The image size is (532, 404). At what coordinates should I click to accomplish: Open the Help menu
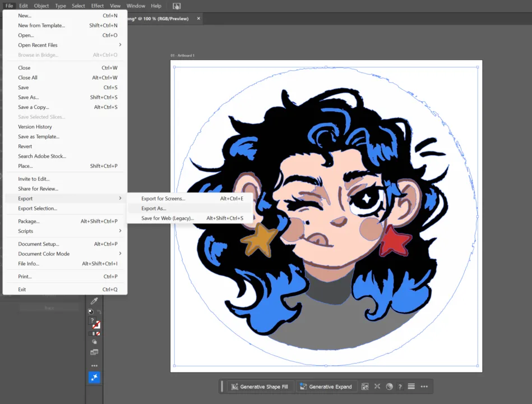(156, 6)
